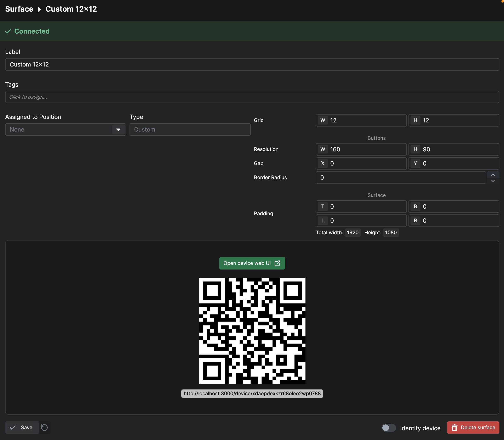Click the disabled Type field showing Custom
504x440 pixels.
190,130
